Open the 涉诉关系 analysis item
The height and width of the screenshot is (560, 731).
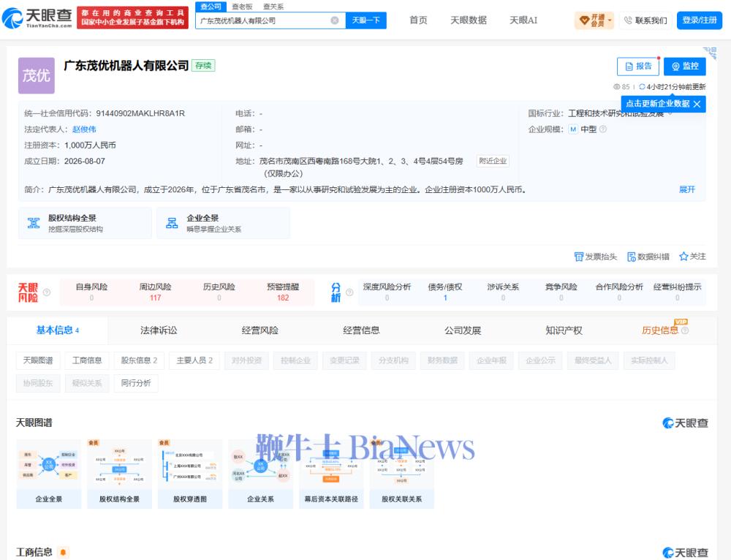[503, 292]
